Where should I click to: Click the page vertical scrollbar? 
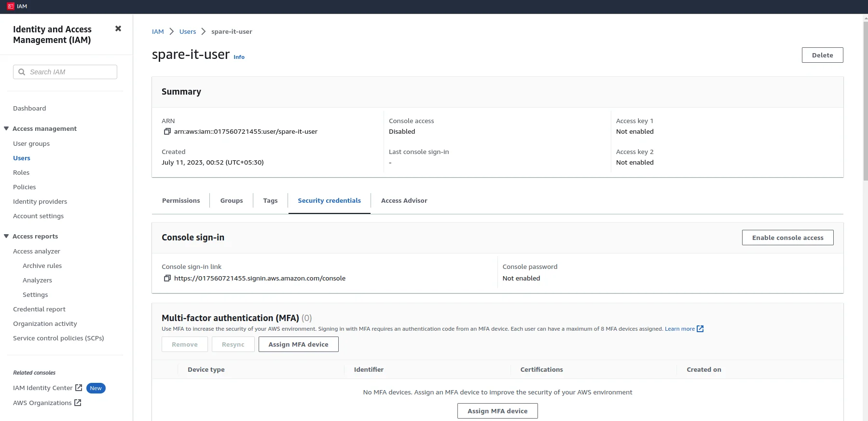pyautogui.click(x=865, y=101)
